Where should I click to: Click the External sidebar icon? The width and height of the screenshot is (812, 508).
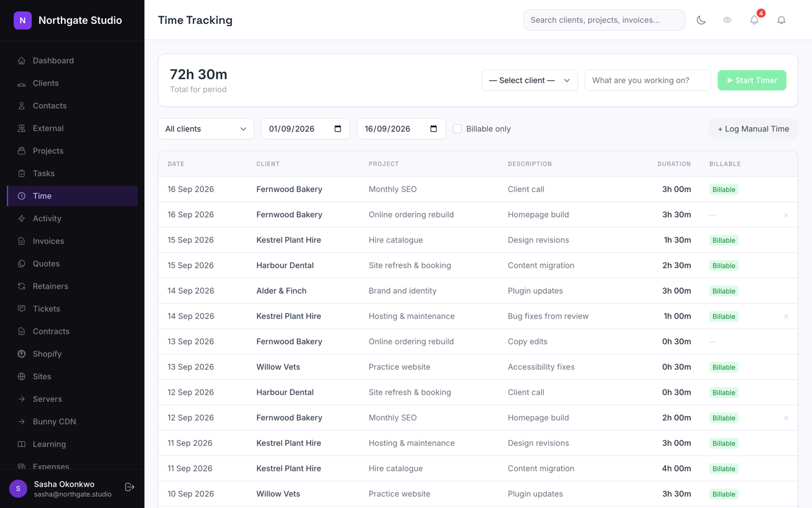tap(21, 128)
